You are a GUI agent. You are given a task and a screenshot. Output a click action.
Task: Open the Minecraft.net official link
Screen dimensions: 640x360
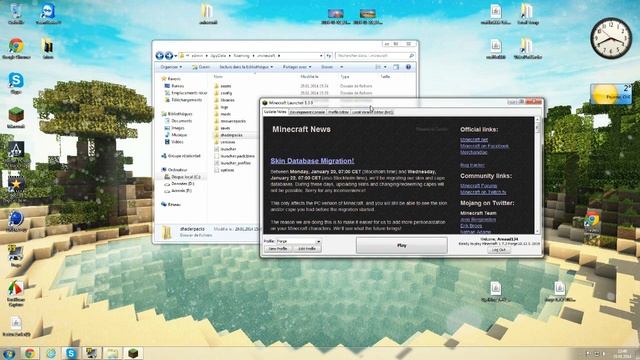pyautogui.click(x=474, y=140)
